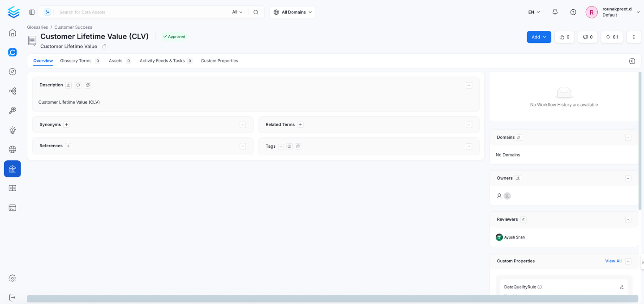Click the logo at top left

coord(13,12)
